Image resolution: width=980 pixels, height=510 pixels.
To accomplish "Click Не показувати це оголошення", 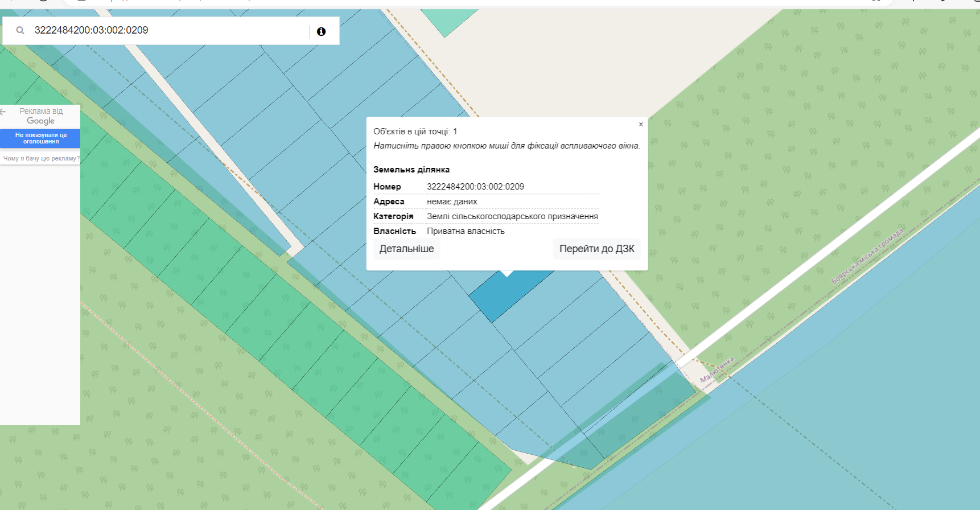I will point(40,138).
